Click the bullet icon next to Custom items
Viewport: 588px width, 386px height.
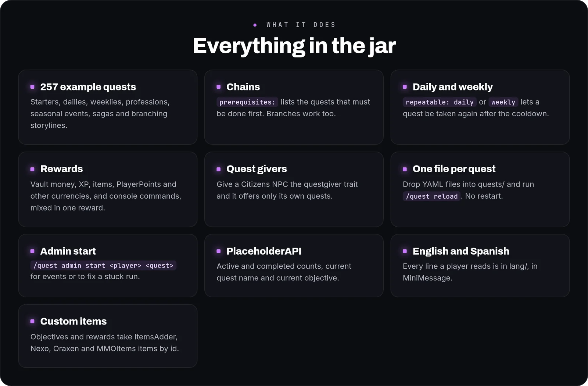pos(32,321)
